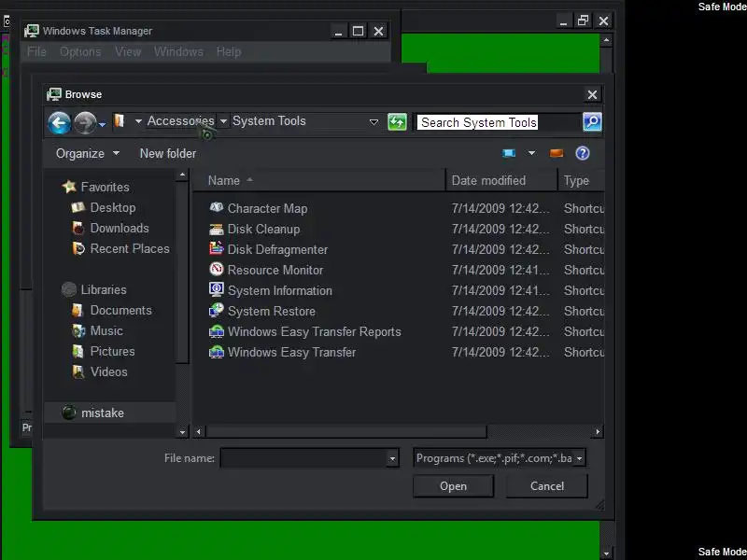Click the folder icon in address bar

tap(120, 121)
